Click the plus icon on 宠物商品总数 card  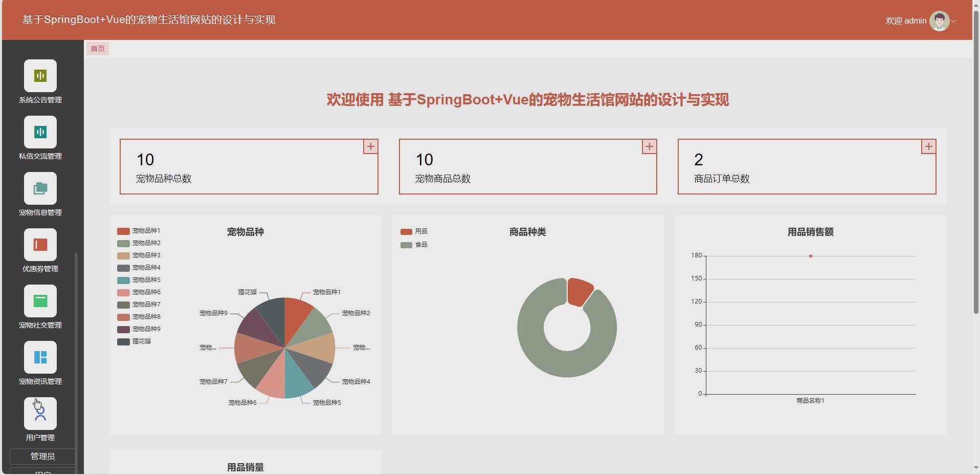650,146
